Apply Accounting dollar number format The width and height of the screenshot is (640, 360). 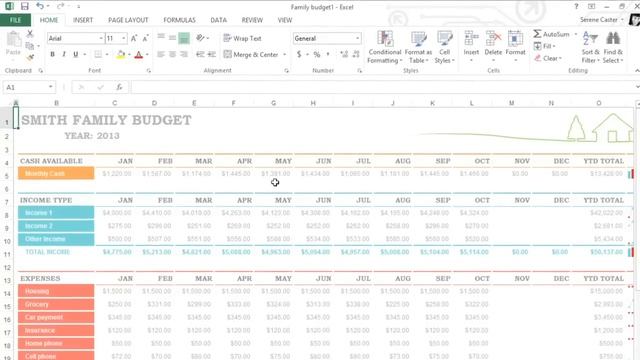click(x=299, y=54)
